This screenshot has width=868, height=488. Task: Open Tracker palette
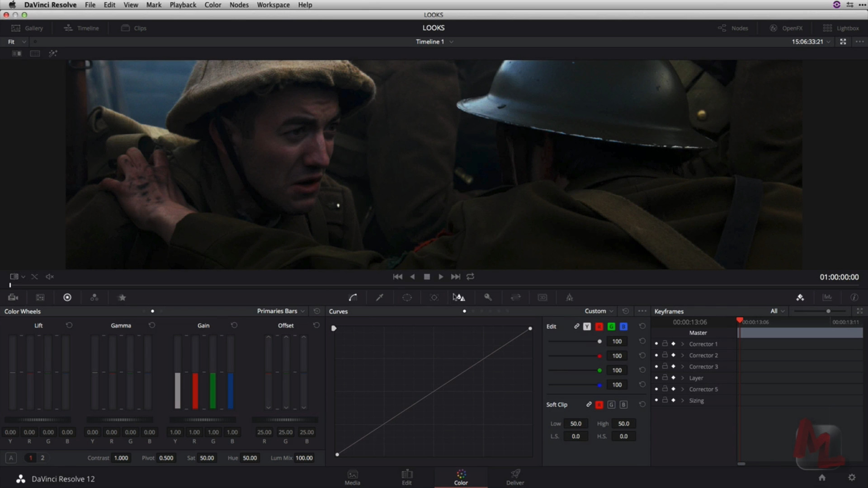coord(434,297)
